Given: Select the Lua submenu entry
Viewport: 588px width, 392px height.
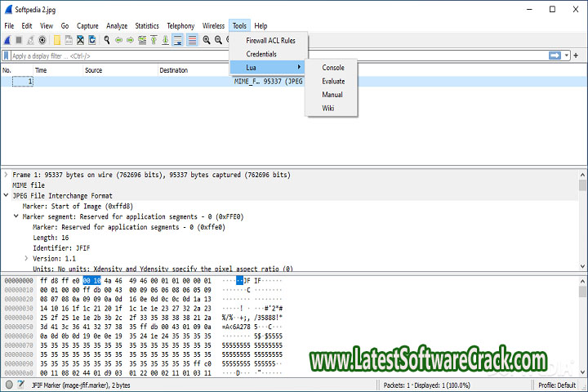Looking at the screenshot, I should [x=269, y=68].
